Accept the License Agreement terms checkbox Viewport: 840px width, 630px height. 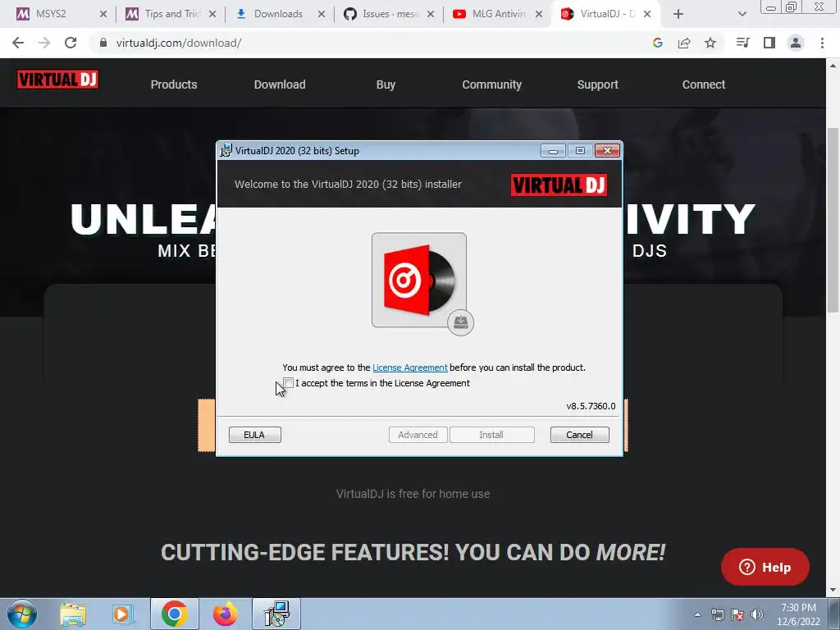(288, 383)
